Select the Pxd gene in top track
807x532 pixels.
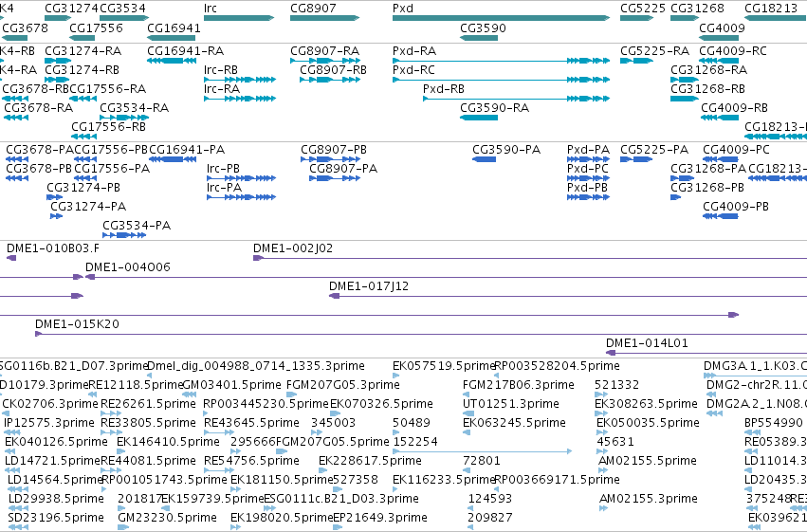[x=402, y=9]
